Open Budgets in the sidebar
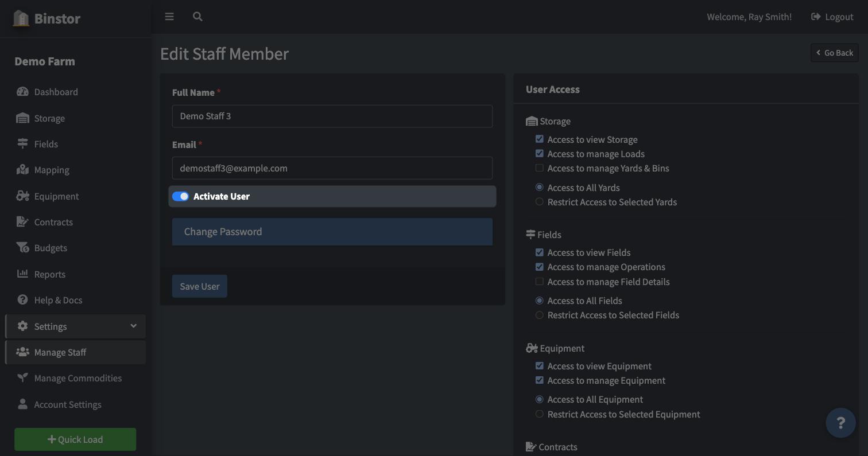The width and height of the screenshot is (868, 456). click(75, 248)
